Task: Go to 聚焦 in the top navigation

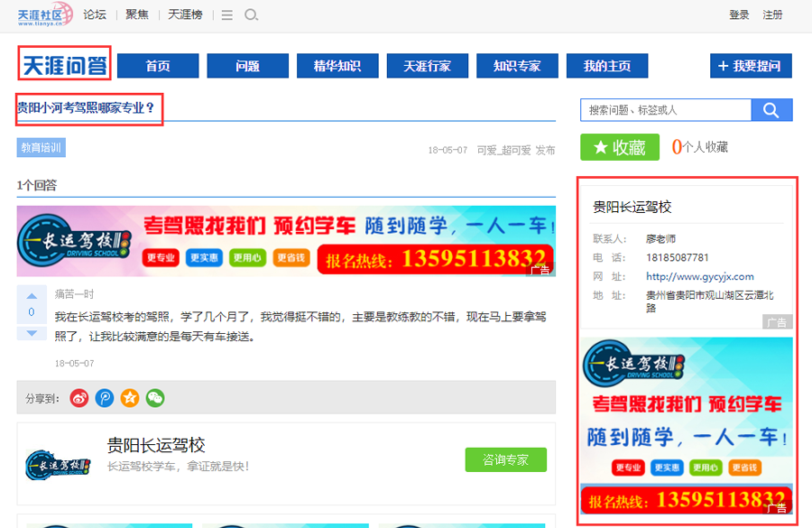Action: coord(137,14)
